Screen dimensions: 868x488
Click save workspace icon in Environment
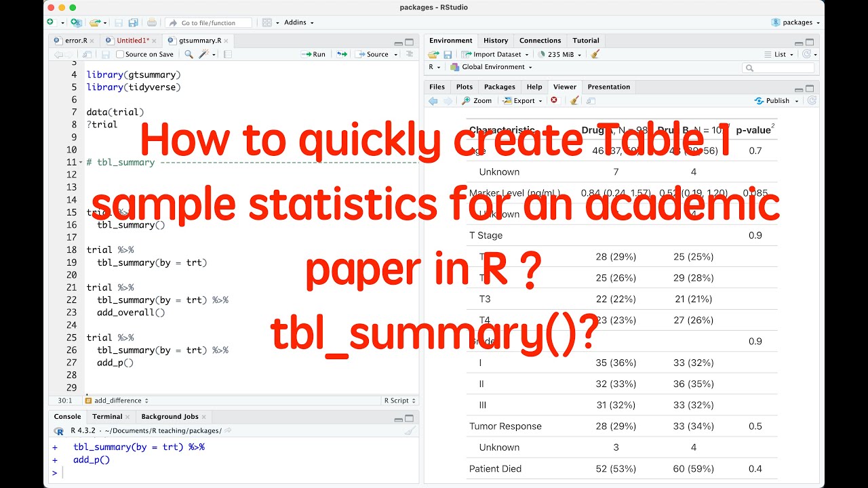(448, 54)
